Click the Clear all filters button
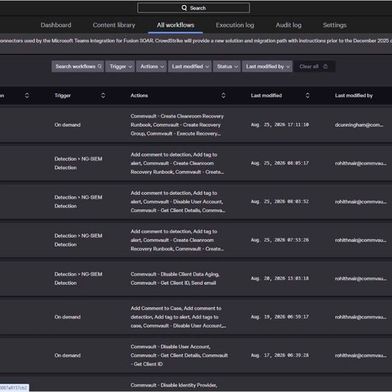The width and height of the screenshot is (392, 392). (x=314, y=66)
